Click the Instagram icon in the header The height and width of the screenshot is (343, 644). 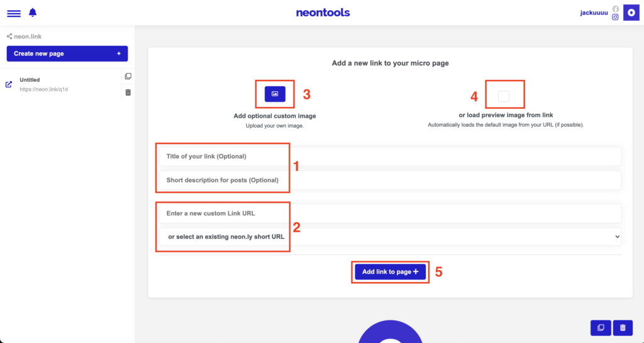tap(615, 17)
